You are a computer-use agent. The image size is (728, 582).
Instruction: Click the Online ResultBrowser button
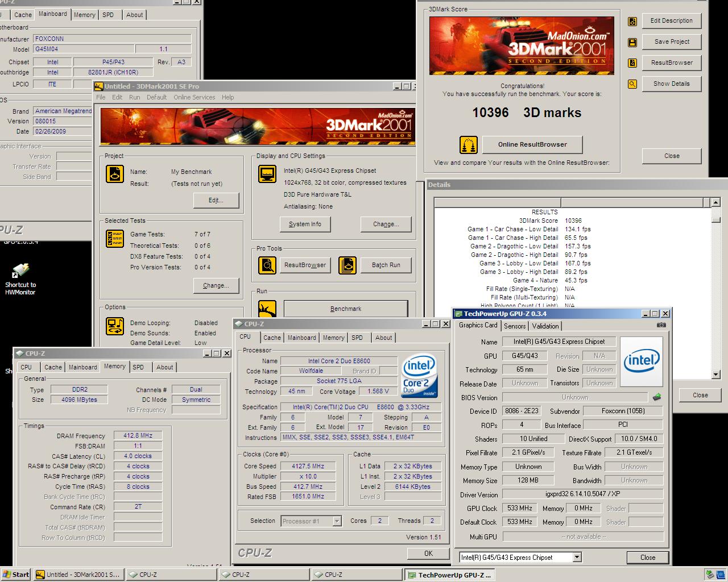pos(532,144)
